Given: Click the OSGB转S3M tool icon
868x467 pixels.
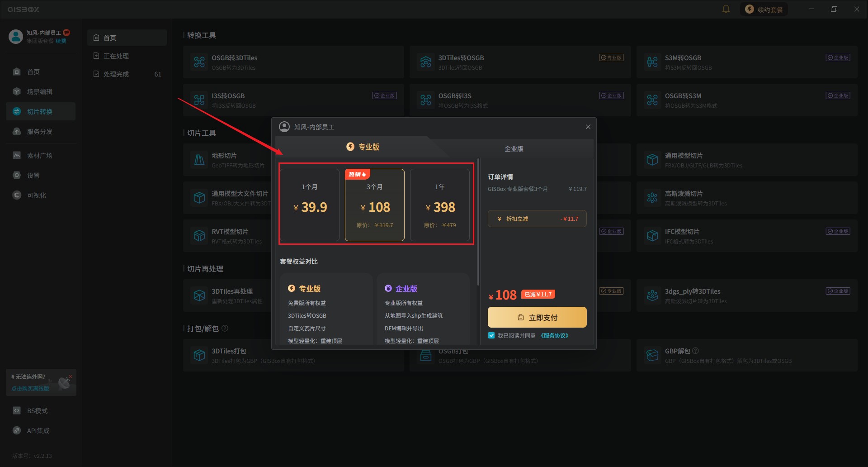Looking at the screenshot, I should tap(652, 100).
